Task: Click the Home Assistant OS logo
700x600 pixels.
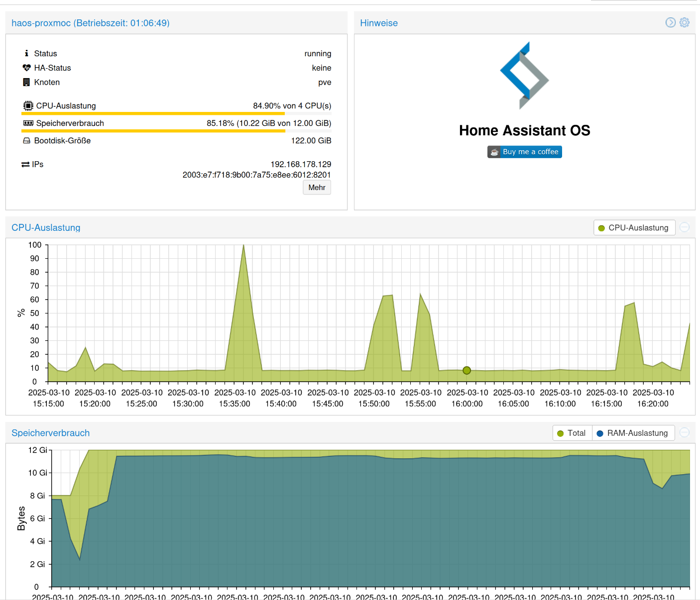Action: click(x=524, y=76)
